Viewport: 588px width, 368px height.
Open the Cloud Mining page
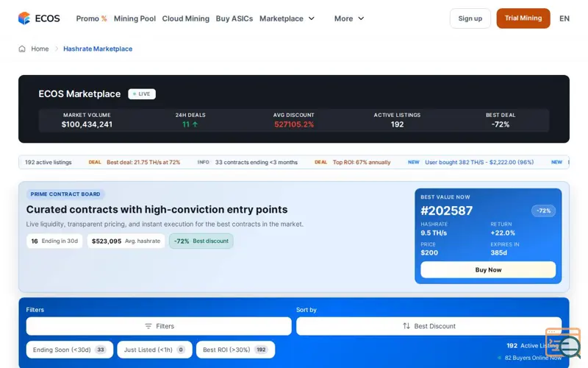186,18
